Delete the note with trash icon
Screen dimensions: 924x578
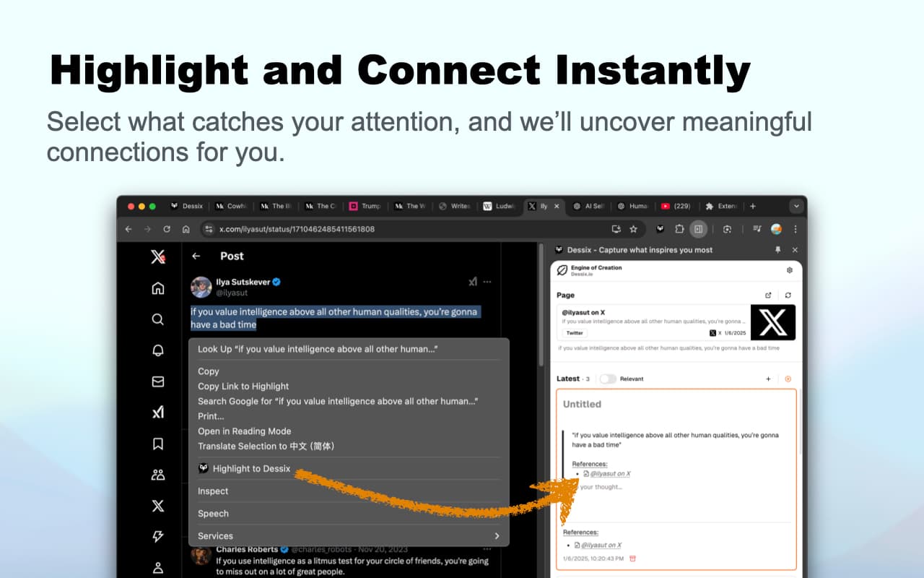tap(632, 558)
